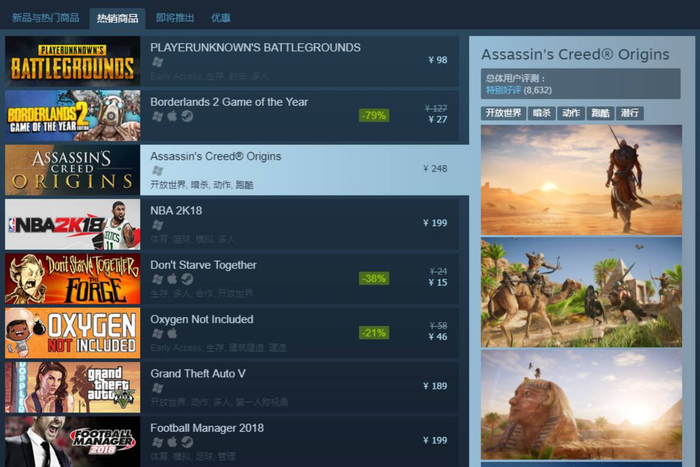Click Windows icon under Grand Theft Auto V

(157, 388)
